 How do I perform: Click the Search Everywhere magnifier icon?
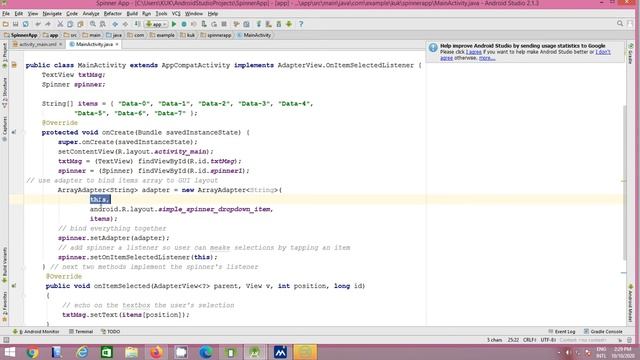(620, 24)
